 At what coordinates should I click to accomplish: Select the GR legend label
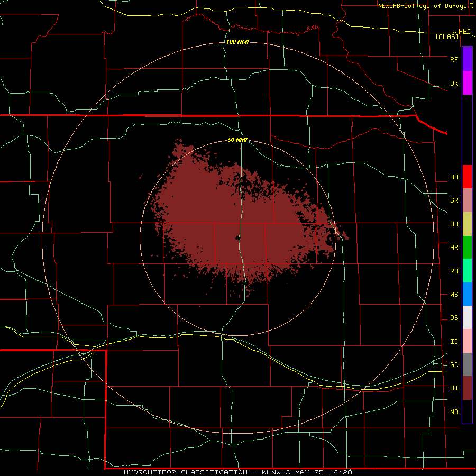[x=454, y=200]
